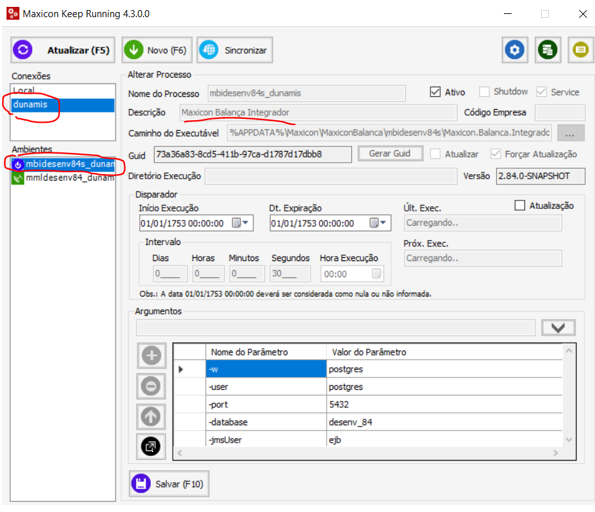Click the Código Empresa field

tap(560, 113)
